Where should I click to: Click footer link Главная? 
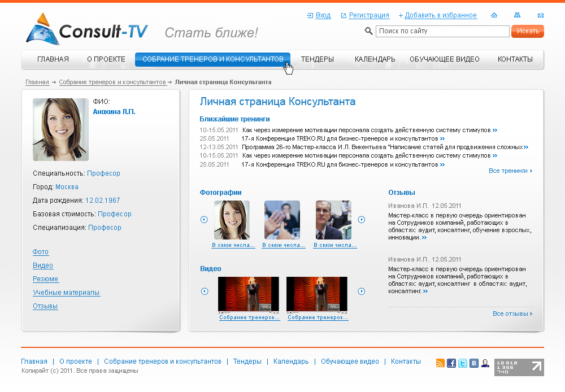(34, 361)
